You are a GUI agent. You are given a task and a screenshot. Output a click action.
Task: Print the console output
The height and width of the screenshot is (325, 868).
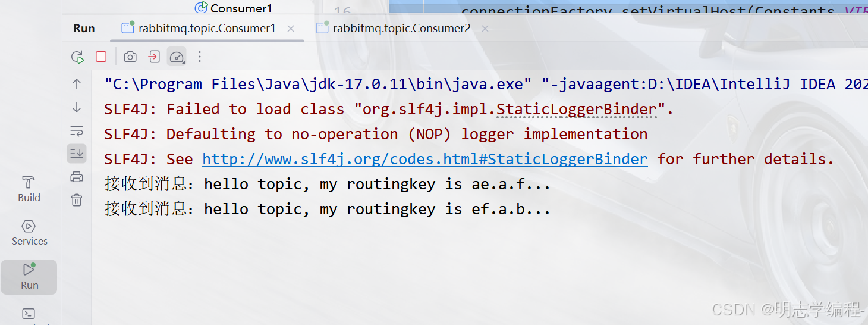tap(77, 176)
